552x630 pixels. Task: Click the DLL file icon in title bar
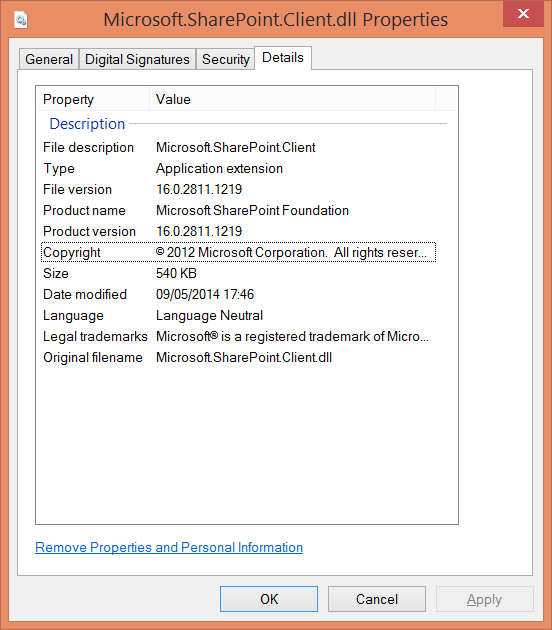(x=21, y=20)
